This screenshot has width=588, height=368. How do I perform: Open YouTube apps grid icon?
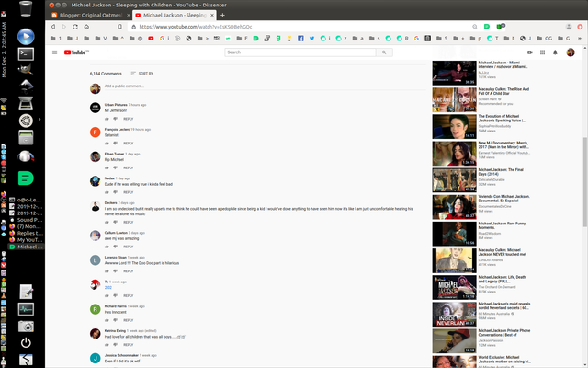point(542,52)
